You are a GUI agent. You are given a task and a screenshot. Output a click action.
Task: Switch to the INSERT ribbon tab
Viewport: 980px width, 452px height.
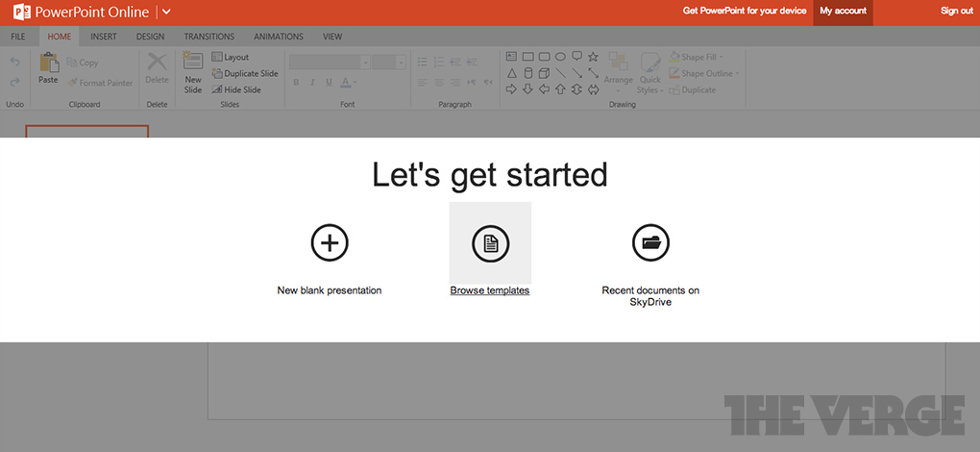coord(104,37)
